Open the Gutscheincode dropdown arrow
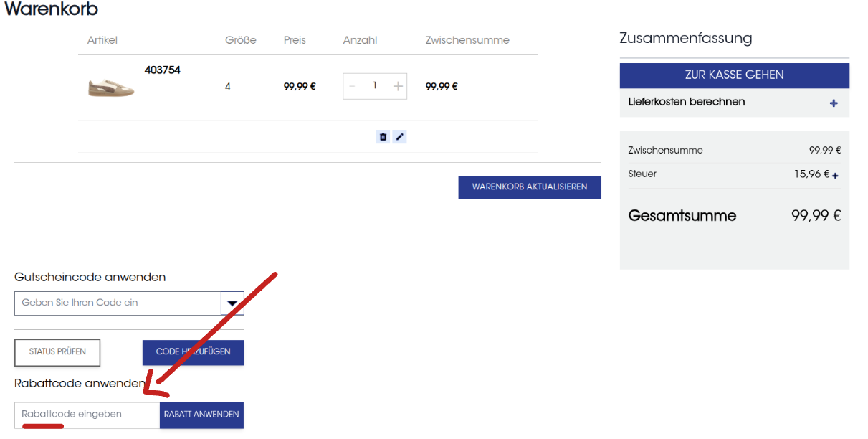Image resolution: width=868 pixels, height=439 pixels. pos(232,303)
